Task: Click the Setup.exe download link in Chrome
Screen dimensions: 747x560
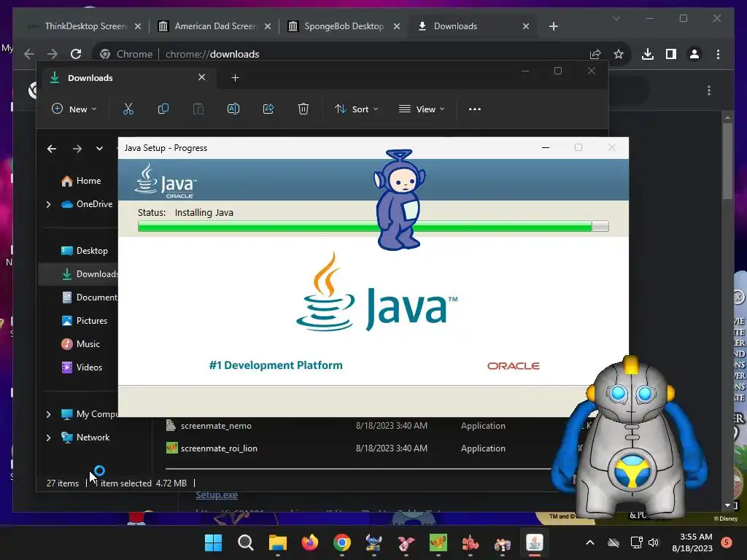Action: (217, 495)
